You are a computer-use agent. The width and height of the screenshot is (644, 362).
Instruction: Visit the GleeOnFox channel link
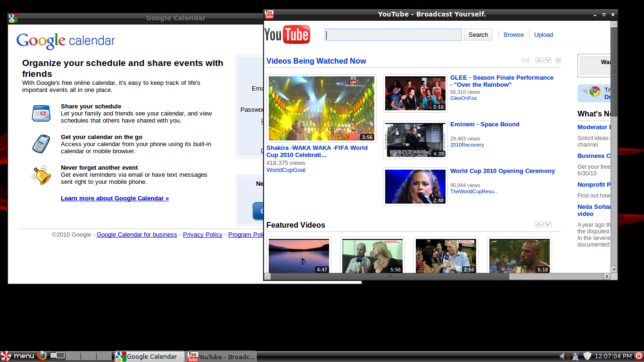tap(463, 98)
